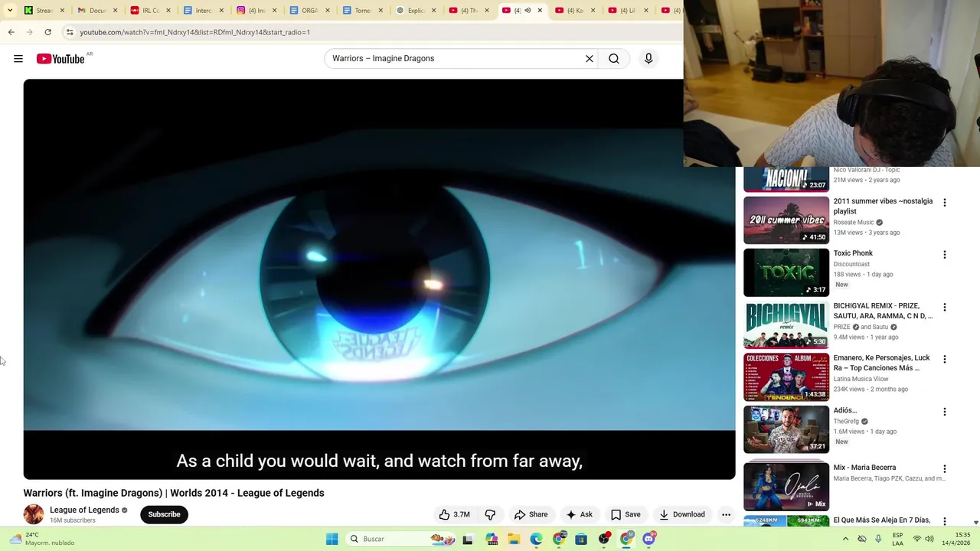Dislike the video with the thumbs down
Viewport: 980px width, 551px height.
click(491, 514)
